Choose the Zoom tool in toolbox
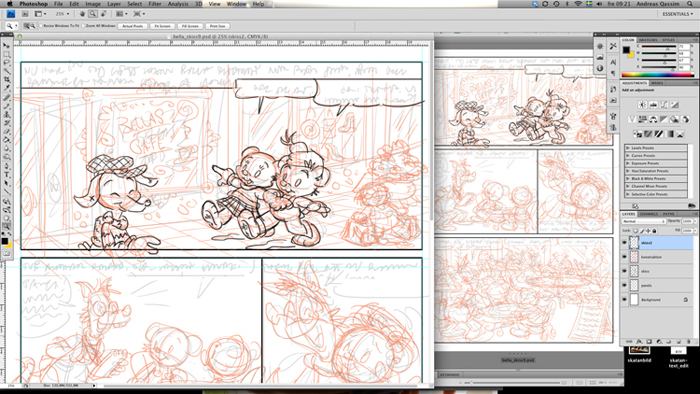The height and width of the screenshot is (394, 700). pyautogui.click(x=6, y=227)
